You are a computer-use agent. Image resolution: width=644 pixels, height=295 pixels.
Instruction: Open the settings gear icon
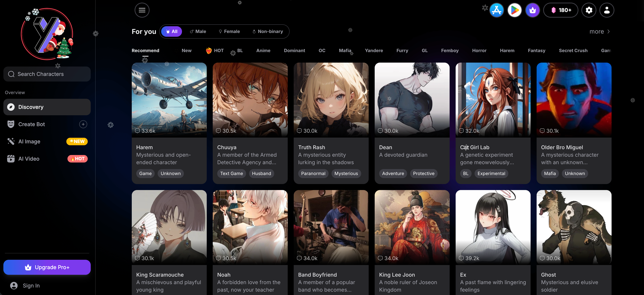pos(589,10)
